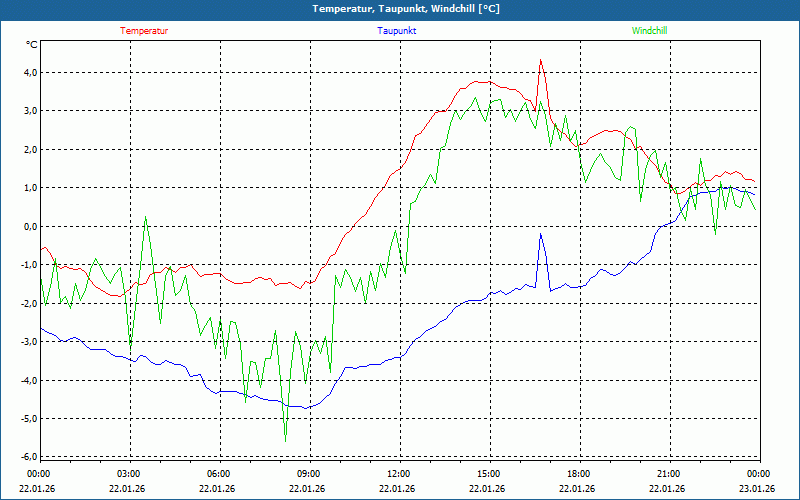
Task: Select the 09:00 time axis label
Action: tap(309, 474)
